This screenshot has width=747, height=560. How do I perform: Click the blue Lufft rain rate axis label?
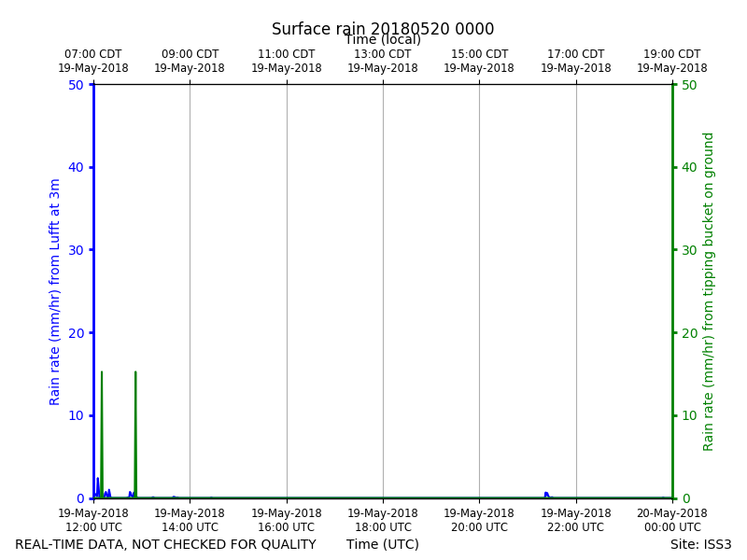point(54,292)
